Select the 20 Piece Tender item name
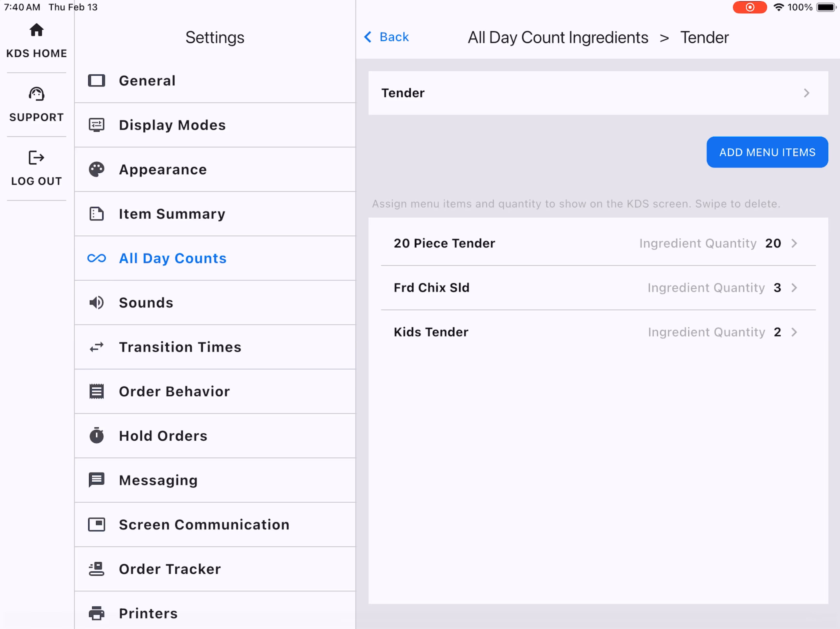This screenshot has width=840, height=629. pyautogui.click(x=444, y=243)
